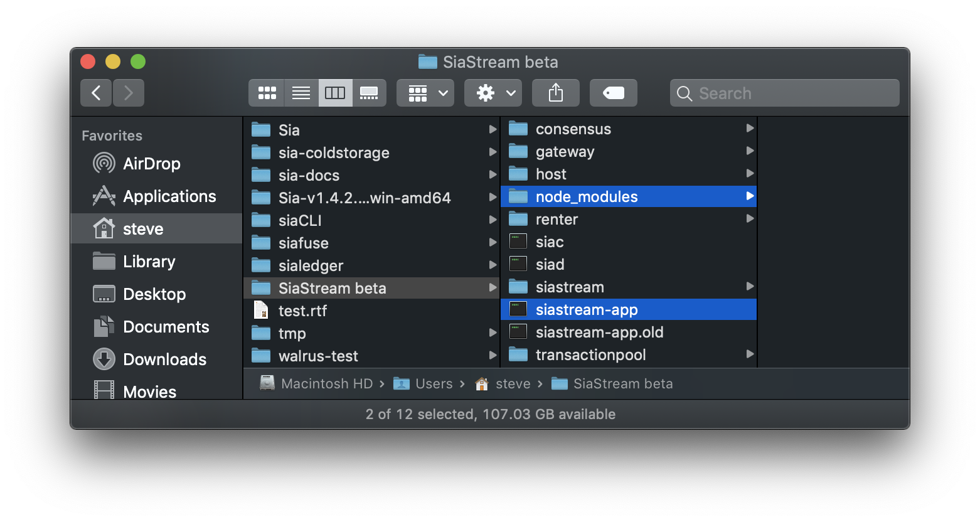This screenshot has height=522, width=980.
Task: Open Library in the sidebar
Action: pyautogui.click(x=157, y=262)
